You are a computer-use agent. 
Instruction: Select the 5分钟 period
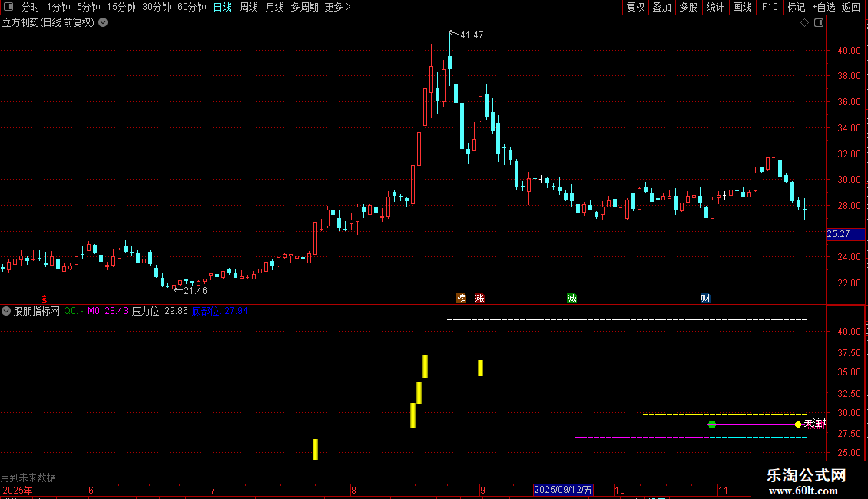(88, 7)
